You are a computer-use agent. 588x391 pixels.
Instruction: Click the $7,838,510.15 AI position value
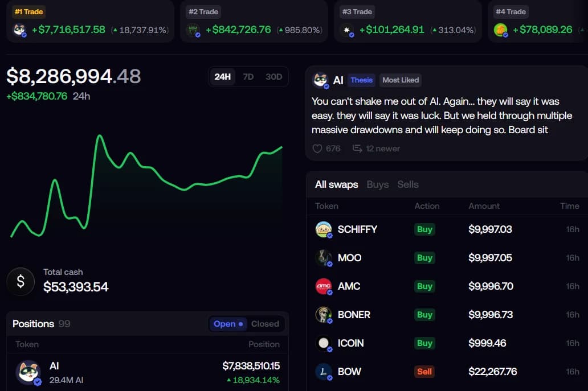[251, 366]
